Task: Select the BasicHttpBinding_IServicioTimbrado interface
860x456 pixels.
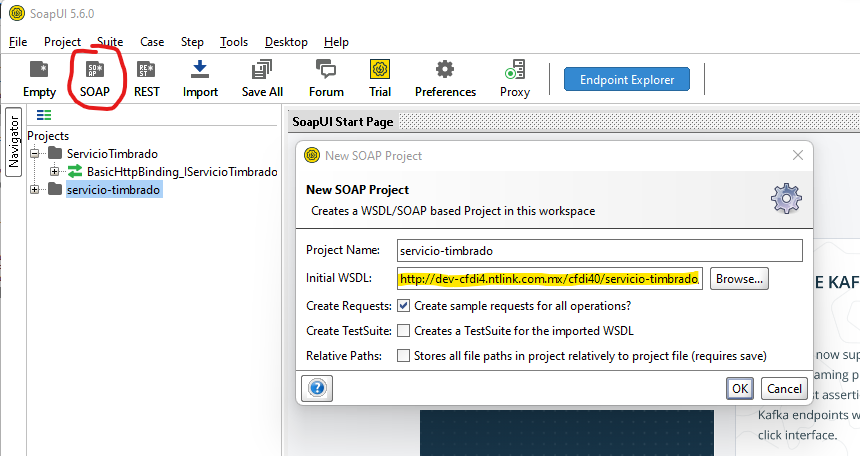Action: coord(182,172)
